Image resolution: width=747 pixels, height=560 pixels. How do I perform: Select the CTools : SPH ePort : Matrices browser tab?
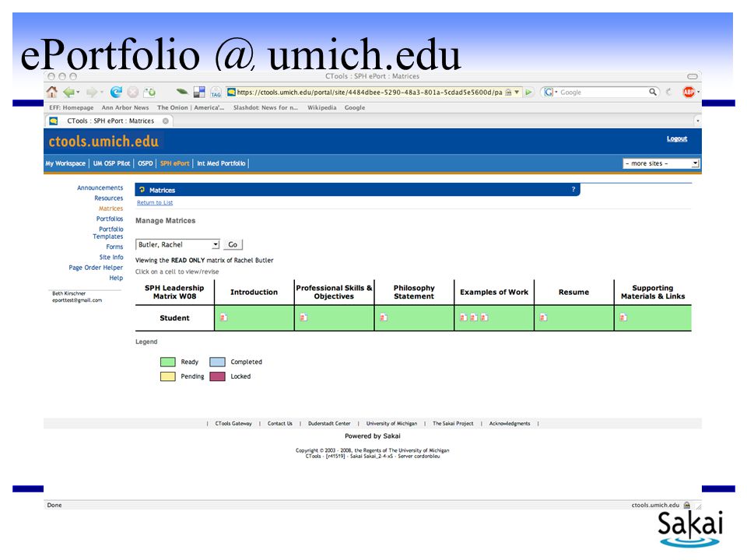pos(110,121)
